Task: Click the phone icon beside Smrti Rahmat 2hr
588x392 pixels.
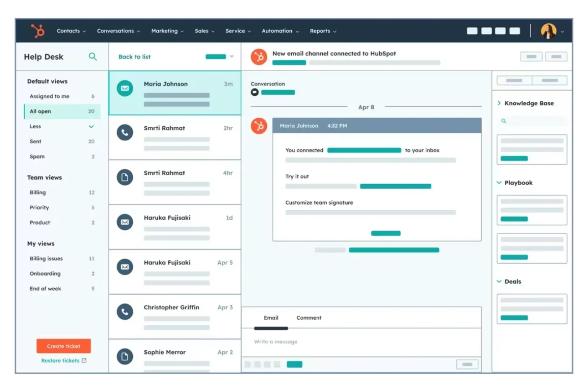Action: 125,132
